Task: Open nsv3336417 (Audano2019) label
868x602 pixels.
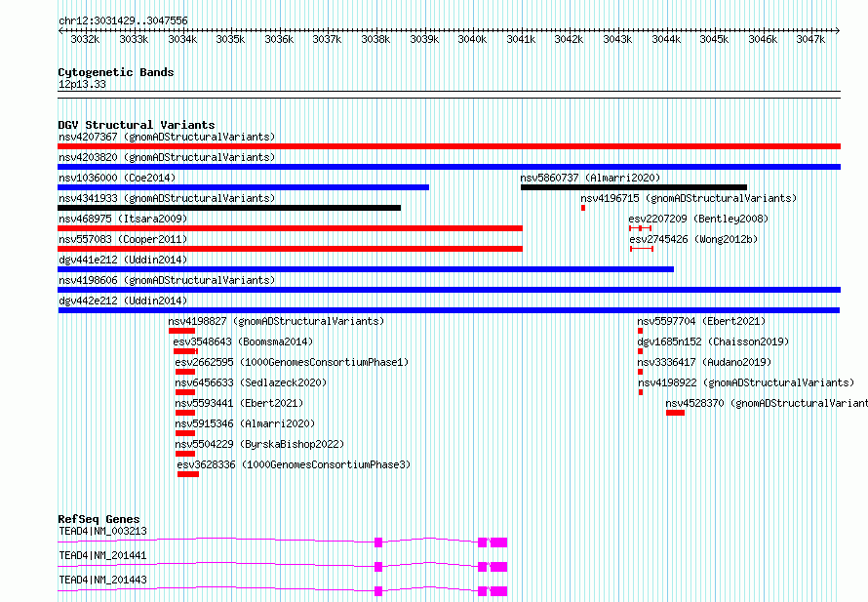Action: [x=704, y=362]
